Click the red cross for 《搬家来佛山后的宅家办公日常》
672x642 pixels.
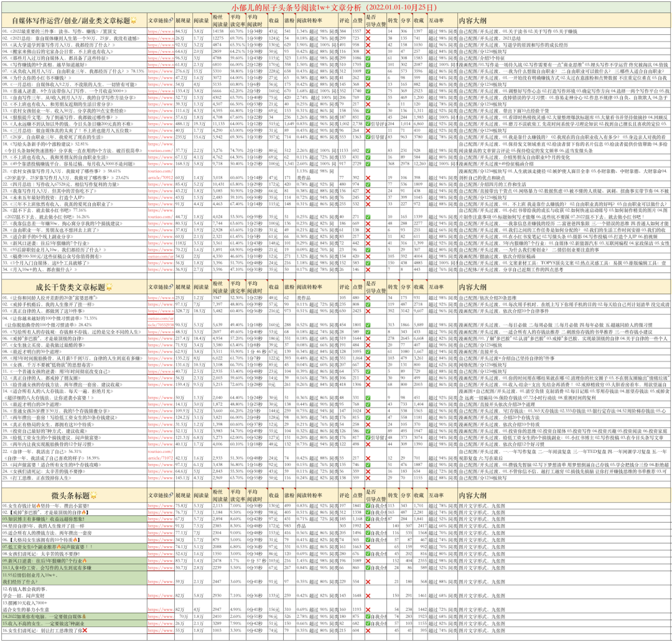tap(368, 52)
